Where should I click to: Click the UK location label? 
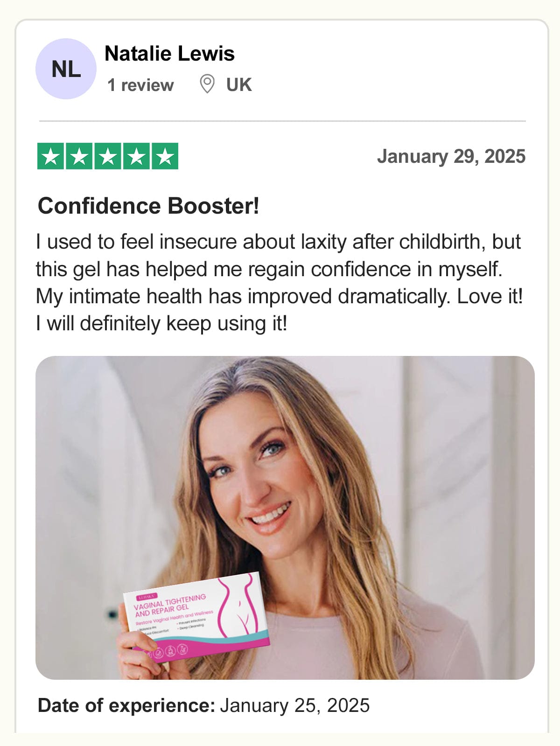click(x=239, y=85)
